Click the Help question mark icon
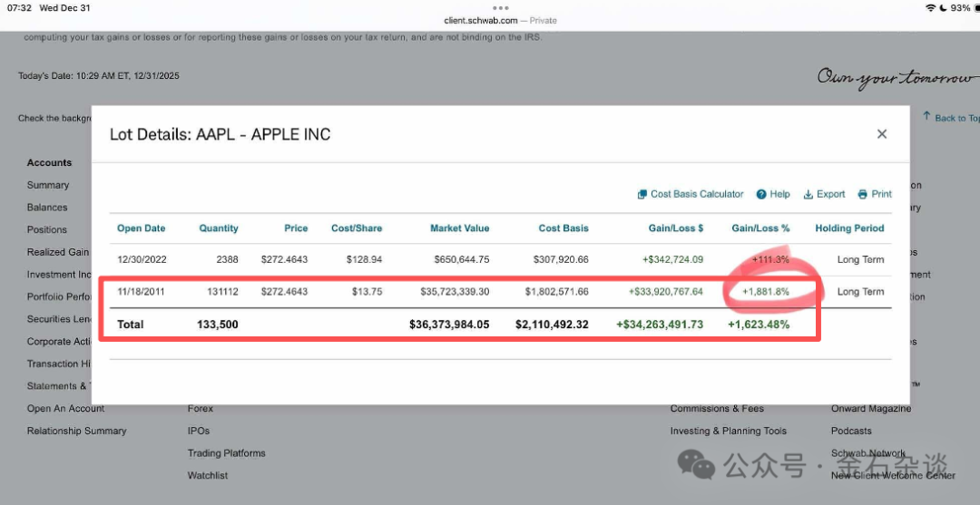Screen dimensions: 980x505 pos(762,194)
